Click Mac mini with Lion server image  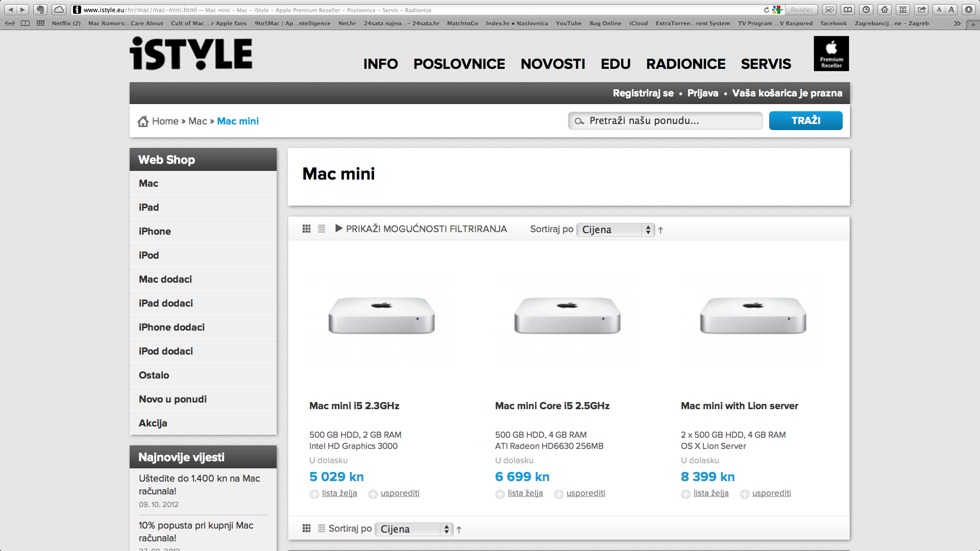[x=753, y=316]
